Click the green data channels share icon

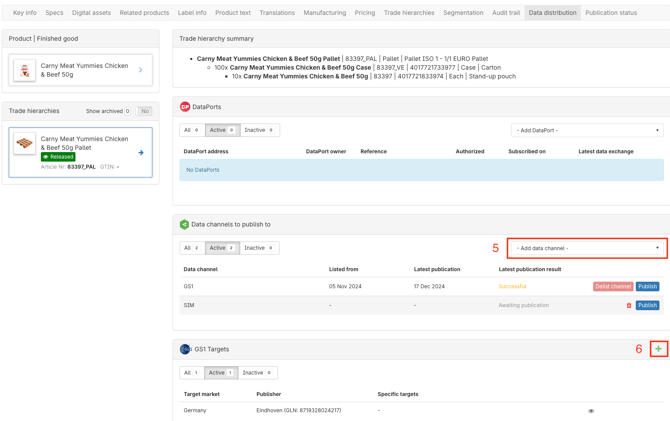tap(184, 225)
